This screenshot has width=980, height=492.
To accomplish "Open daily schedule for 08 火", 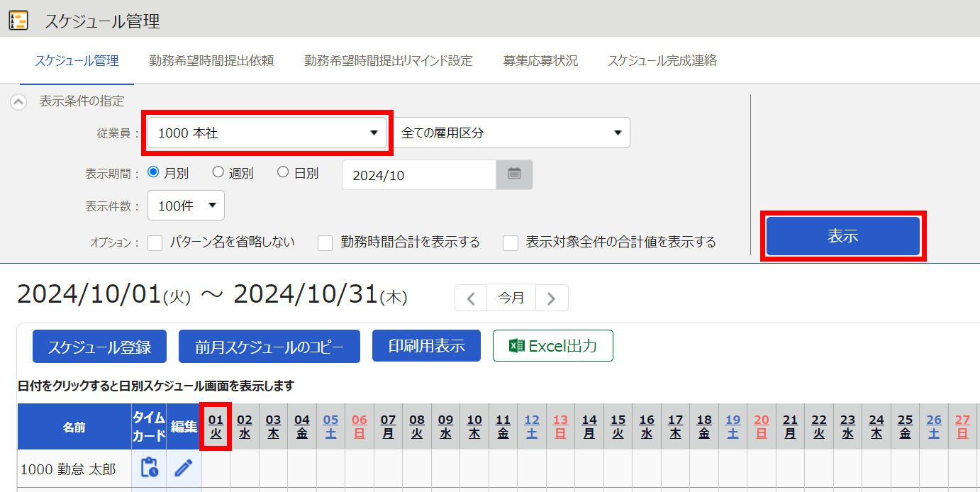I will pyautogui.click(x=417, y=427).
